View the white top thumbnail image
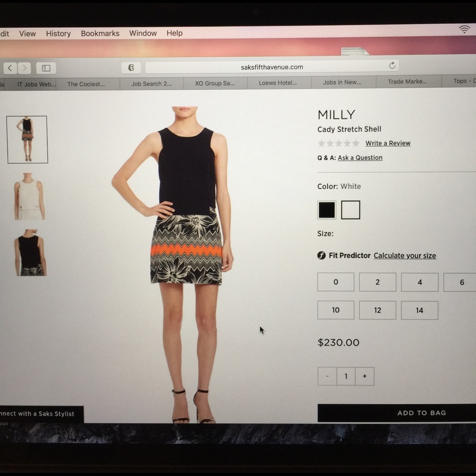 30,197
